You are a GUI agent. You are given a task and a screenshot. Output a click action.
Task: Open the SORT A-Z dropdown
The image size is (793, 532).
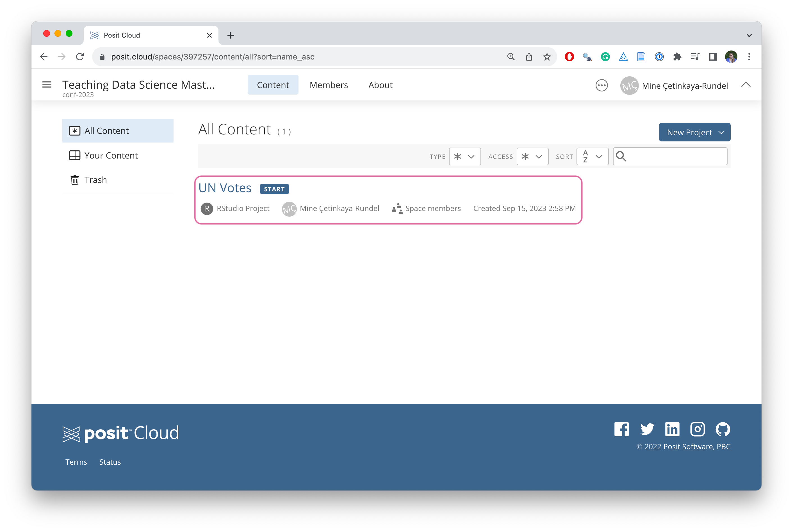pos(593,156)
